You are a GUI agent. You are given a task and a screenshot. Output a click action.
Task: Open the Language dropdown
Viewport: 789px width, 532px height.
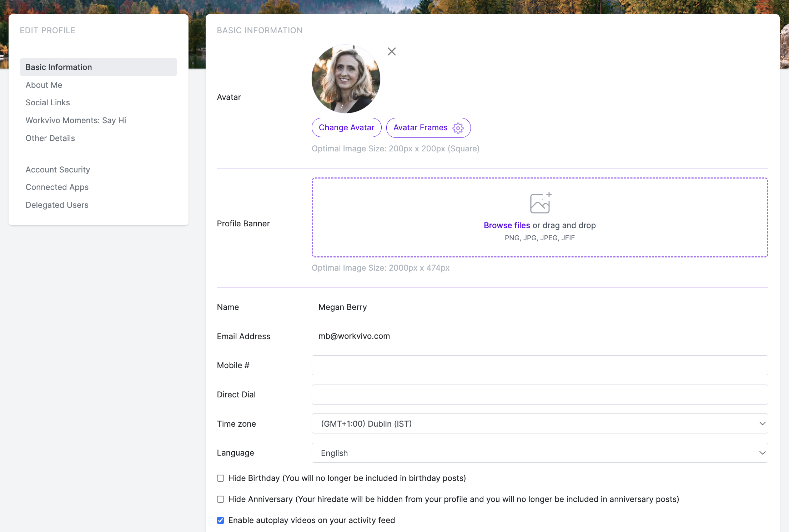point(540,453)
